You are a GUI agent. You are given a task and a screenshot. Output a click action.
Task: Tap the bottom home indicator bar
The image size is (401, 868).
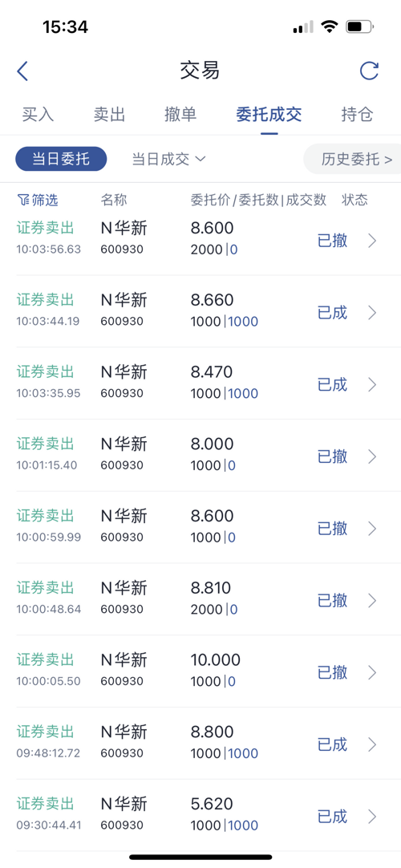(200, 857)
